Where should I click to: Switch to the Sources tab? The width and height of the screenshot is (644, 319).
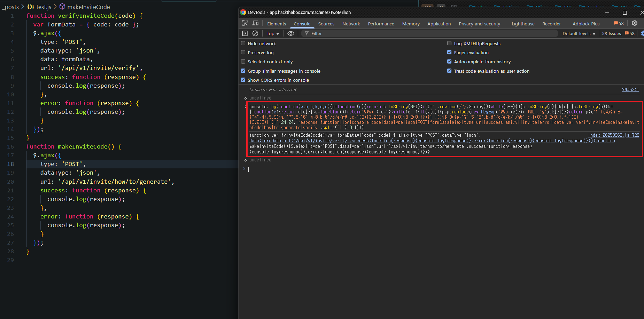(326, 24)
